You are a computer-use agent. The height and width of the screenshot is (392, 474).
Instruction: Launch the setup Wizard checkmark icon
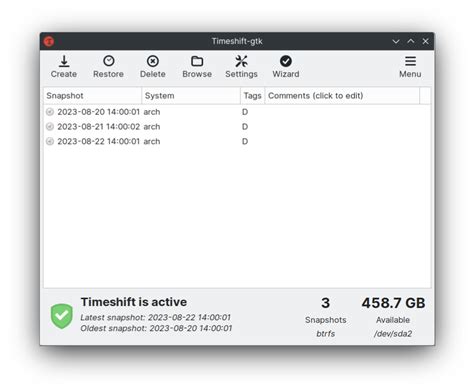[286, 61]
